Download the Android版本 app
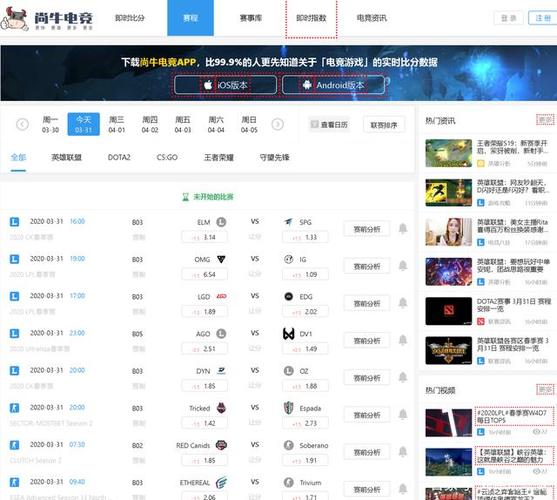 point(333,85)
